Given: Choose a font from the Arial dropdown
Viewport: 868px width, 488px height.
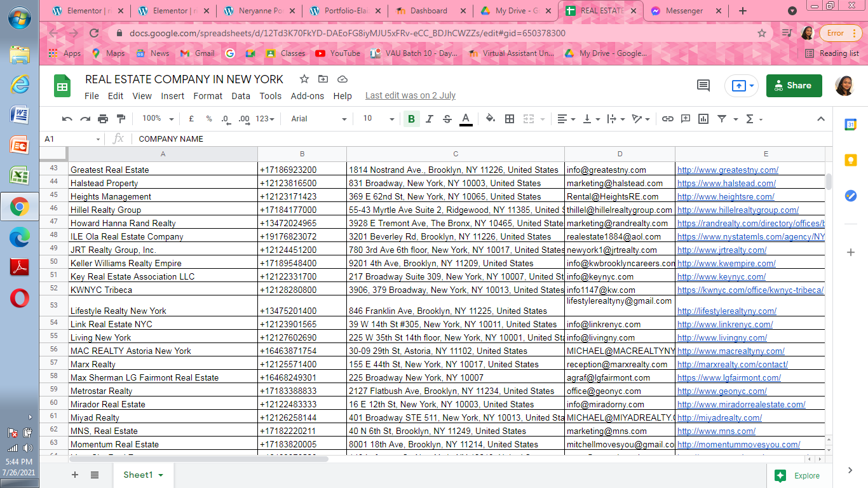Looking at the screenshot, I should pyautogui.click(x=318, y=119).
